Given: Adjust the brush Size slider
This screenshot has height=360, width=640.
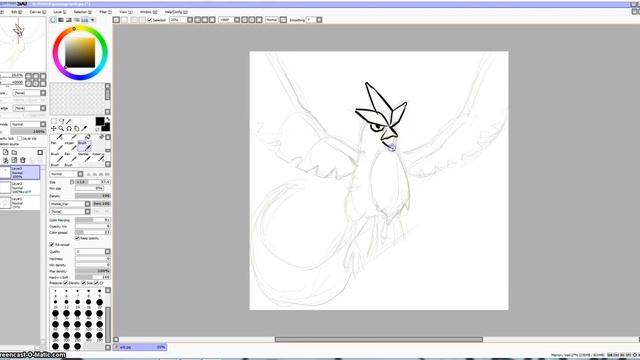Looking at the screenshot, I should pyautogui.click(x=93, y=182).
